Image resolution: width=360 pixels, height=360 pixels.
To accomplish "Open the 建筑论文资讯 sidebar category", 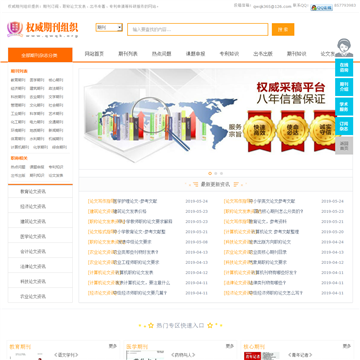I will coord(40,222).
